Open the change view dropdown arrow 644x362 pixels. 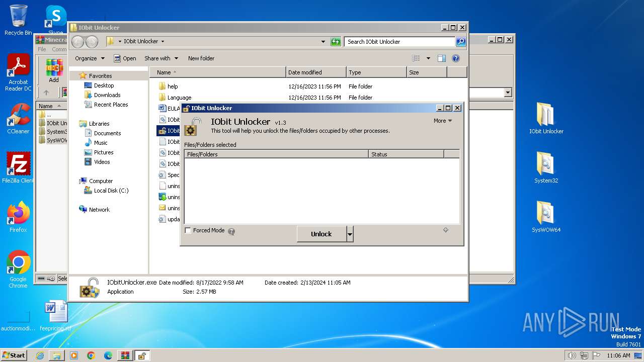428,58
